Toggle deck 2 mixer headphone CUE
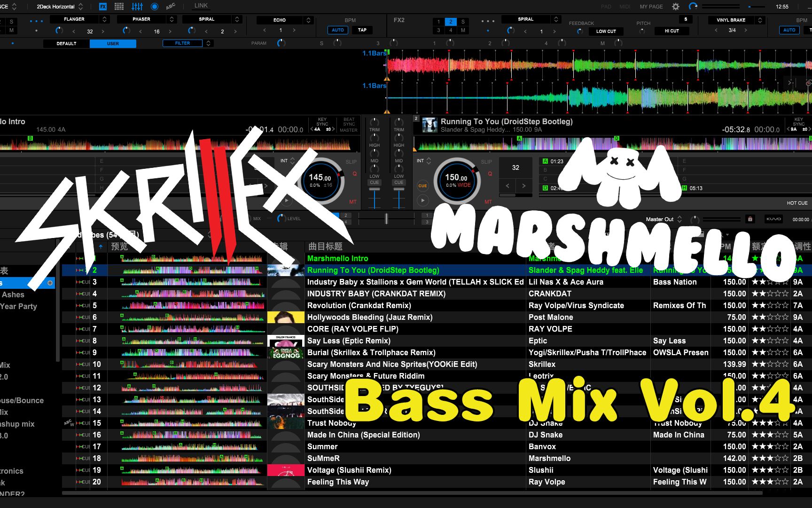The image size is (812, 508). pos(398,183)
